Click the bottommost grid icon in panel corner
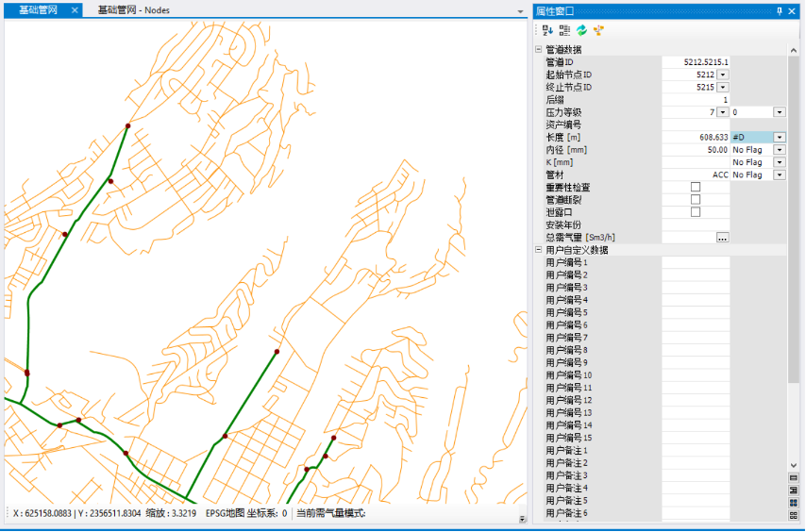Image resolution: width=806 pixels, height=532 pixels. pos(793,515)
